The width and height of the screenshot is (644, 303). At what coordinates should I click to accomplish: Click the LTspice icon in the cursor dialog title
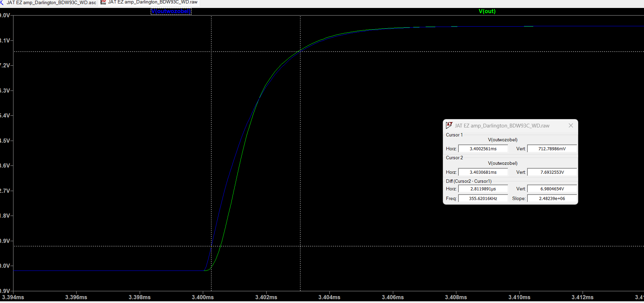(x=449, y=125)
